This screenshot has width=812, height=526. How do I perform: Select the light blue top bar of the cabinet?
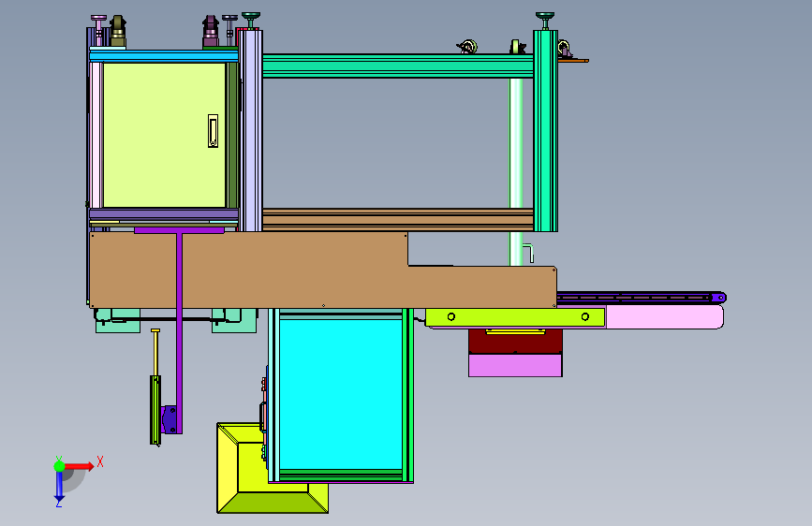point(164,55)
